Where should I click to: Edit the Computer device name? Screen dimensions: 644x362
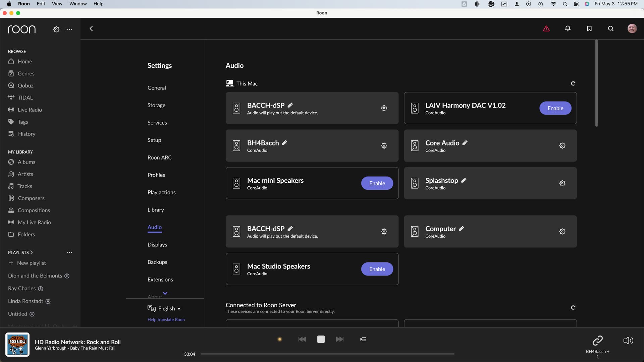462,229
